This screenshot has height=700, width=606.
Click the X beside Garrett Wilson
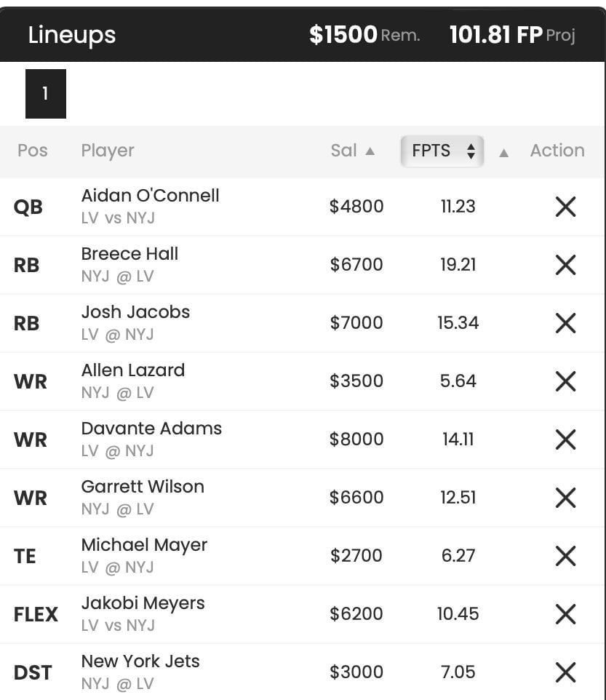pyautogui.click(x=565, y=498)
